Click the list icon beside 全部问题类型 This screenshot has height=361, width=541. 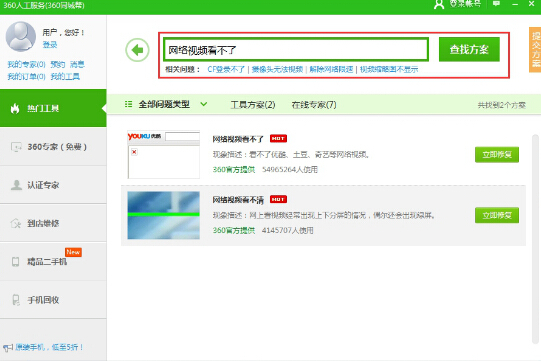(128, 104)
